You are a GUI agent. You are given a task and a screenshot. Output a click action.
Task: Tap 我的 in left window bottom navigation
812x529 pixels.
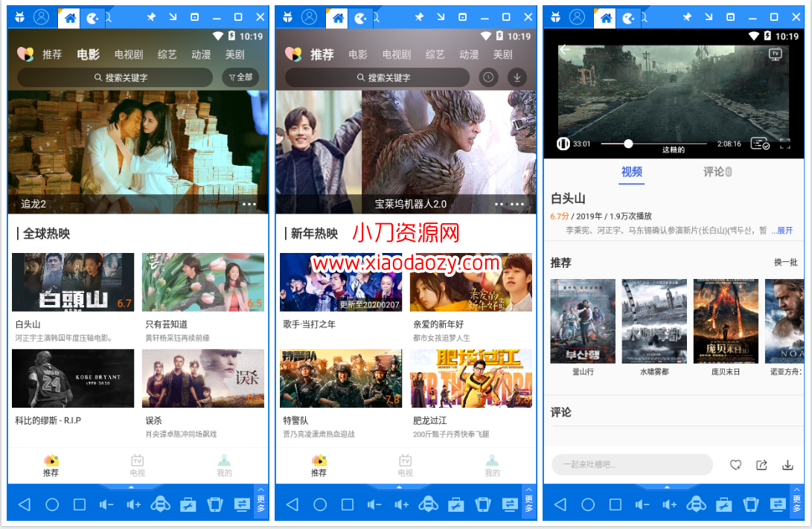(x=224, y=465)
